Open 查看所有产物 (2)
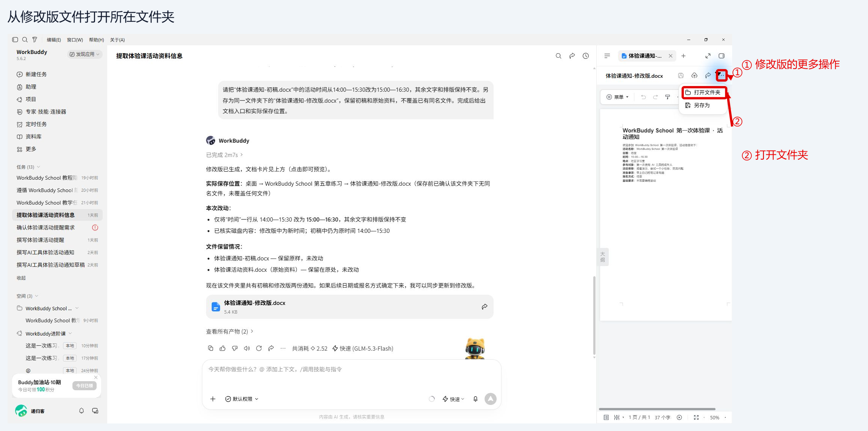This screenshot has width=868, height=431. coord(229,331)
